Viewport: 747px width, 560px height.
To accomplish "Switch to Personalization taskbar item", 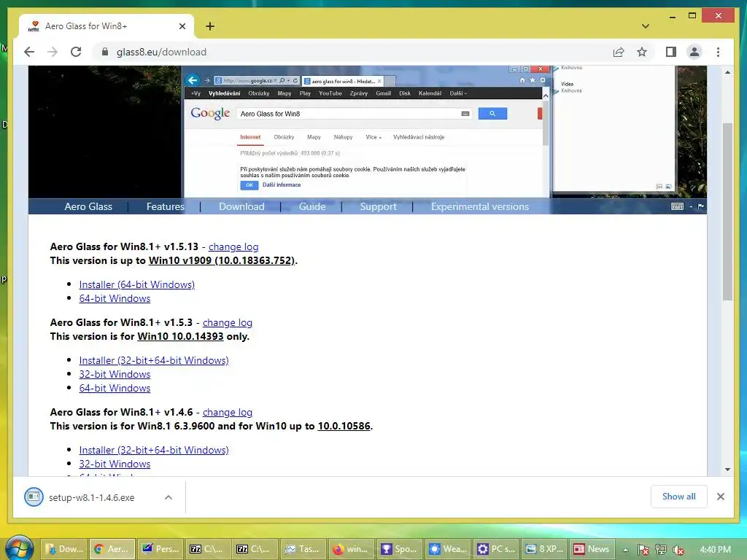I will [160, 549].
